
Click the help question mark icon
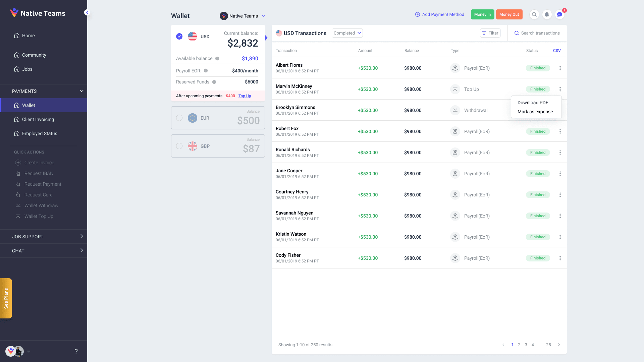pyautogui.click(x=76, y=351)
